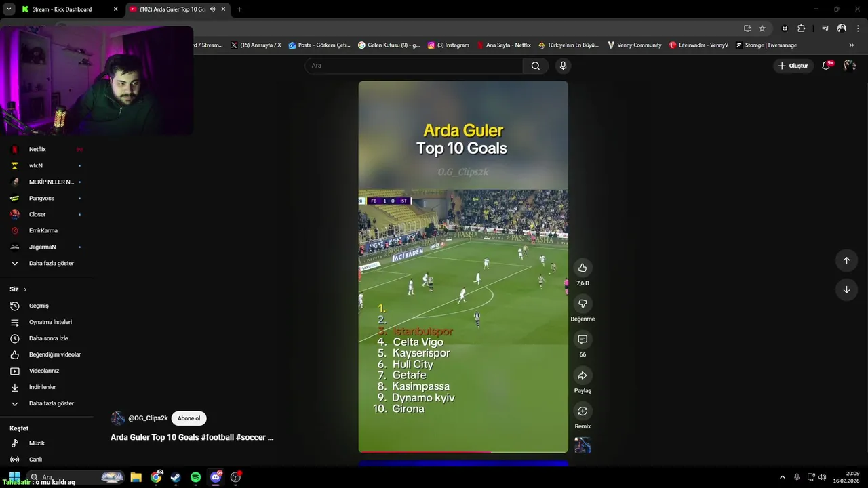This screenshot has height=488, width=868.
Task: Open the Remix option
Action: tap(582, 411)
